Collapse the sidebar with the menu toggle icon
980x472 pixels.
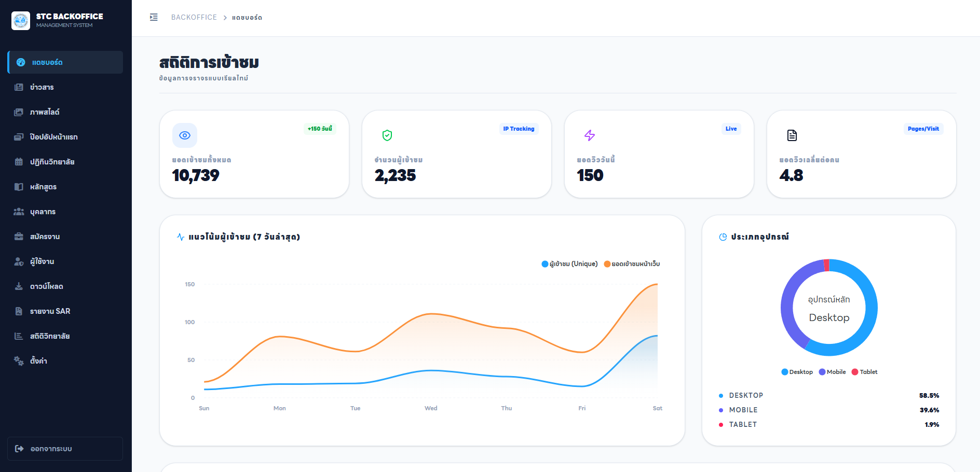pos(154,17)
